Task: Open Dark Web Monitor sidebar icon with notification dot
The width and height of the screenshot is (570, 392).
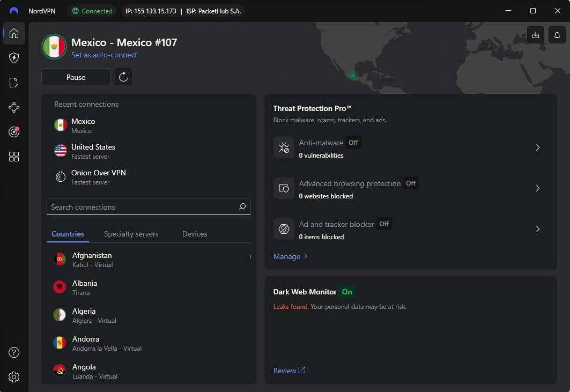Action: [x=13, y=132]
